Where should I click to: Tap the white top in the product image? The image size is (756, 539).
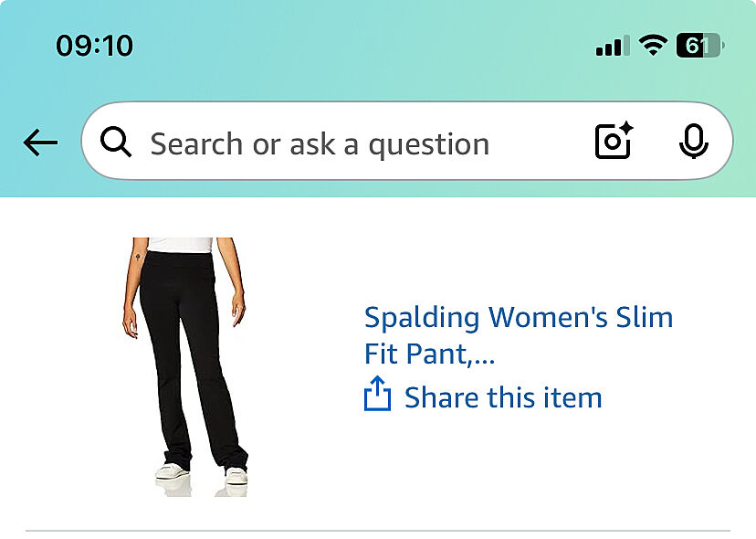[x=180, y=244]
